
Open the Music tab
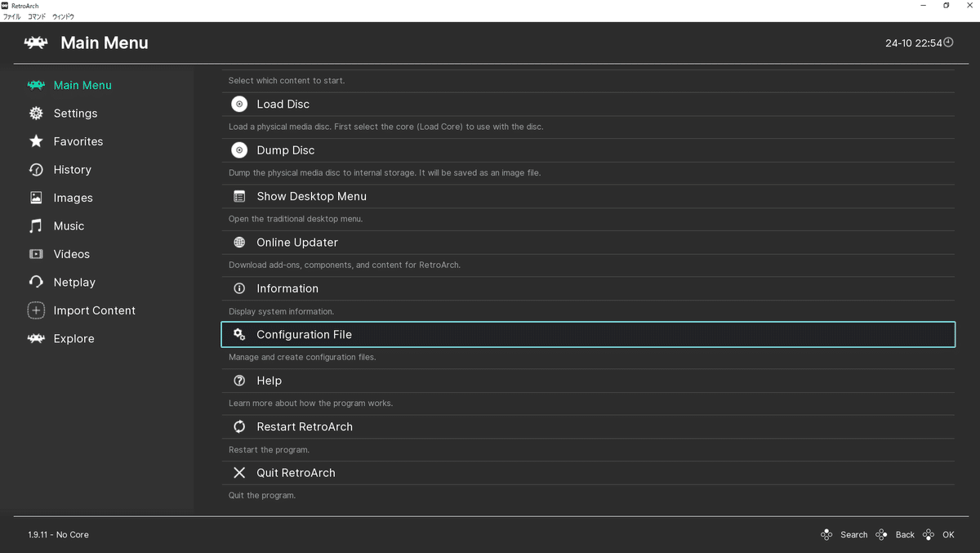tap(69, 226)
